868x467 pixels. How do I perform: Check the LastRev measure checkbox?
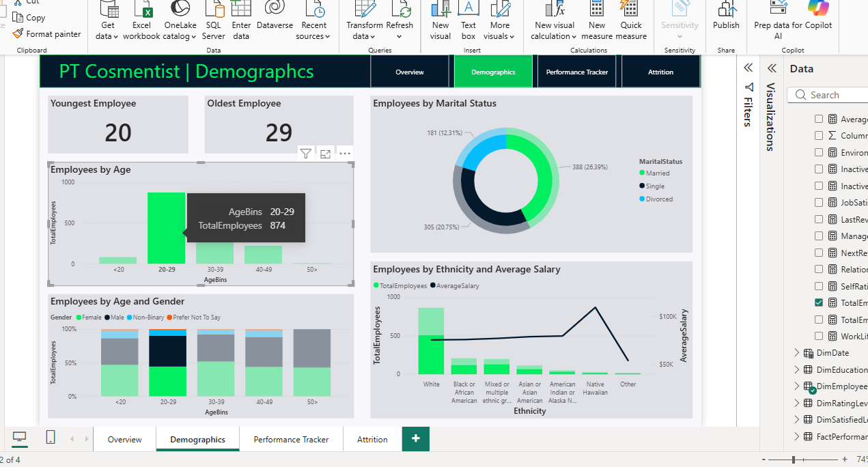pyautogui.click(x=819, y=219)
